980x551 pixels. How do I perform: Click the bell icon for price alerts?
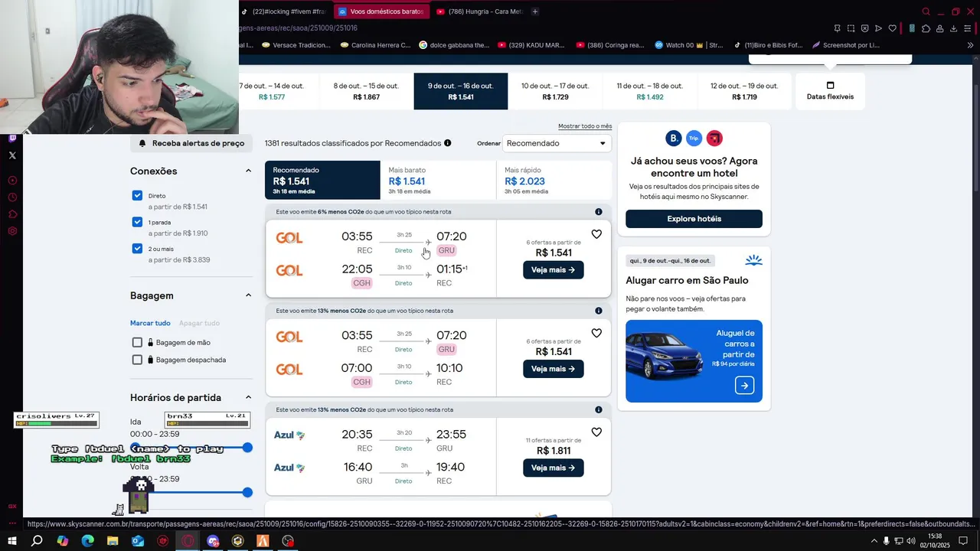click(x=142, y=143)
